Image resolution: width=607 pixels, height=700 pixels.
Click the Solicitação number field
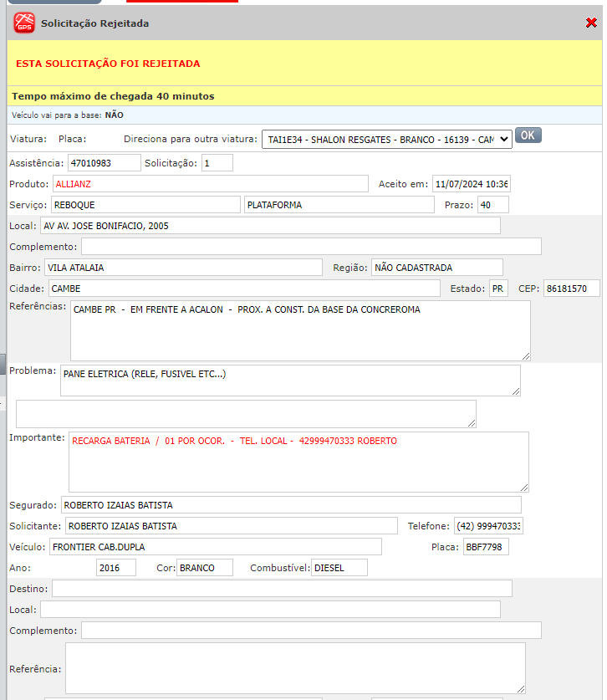[x=217, y=163]
